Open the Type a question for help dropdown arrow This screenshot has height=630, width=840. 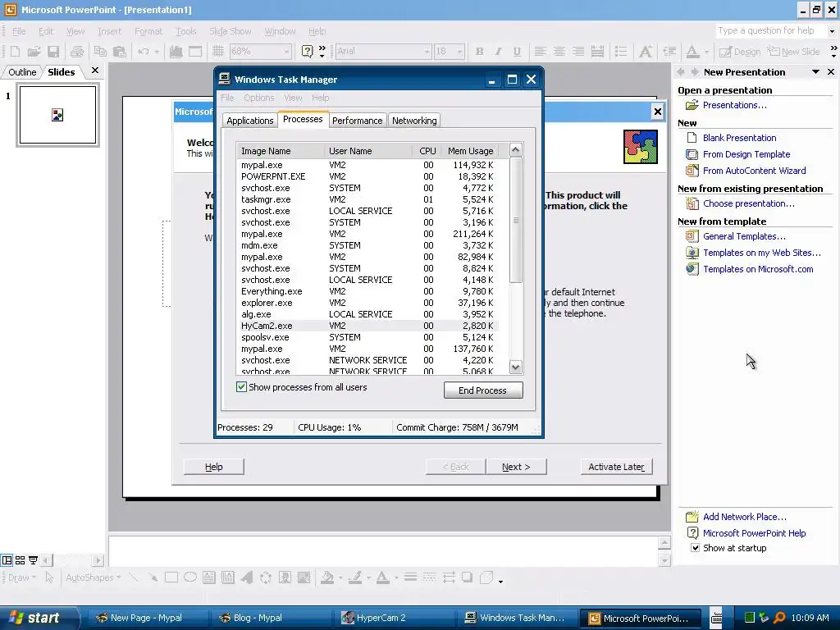coord(832,31)
